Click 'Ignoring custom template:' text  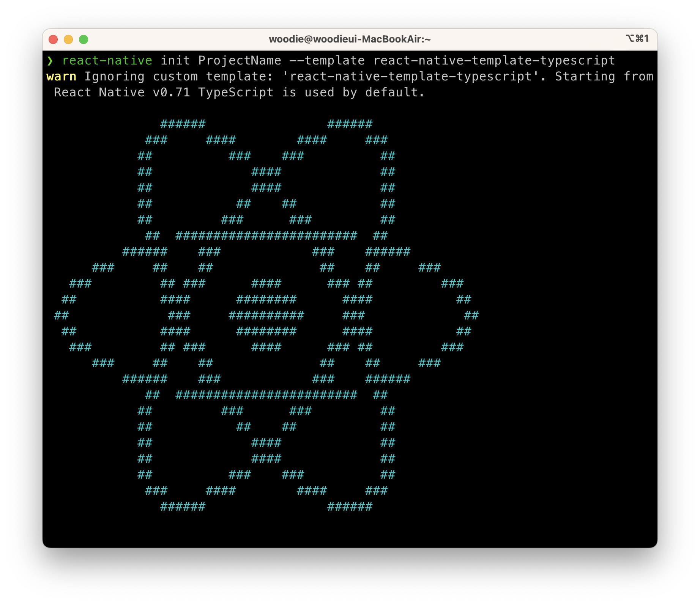[x=179, y=77]
